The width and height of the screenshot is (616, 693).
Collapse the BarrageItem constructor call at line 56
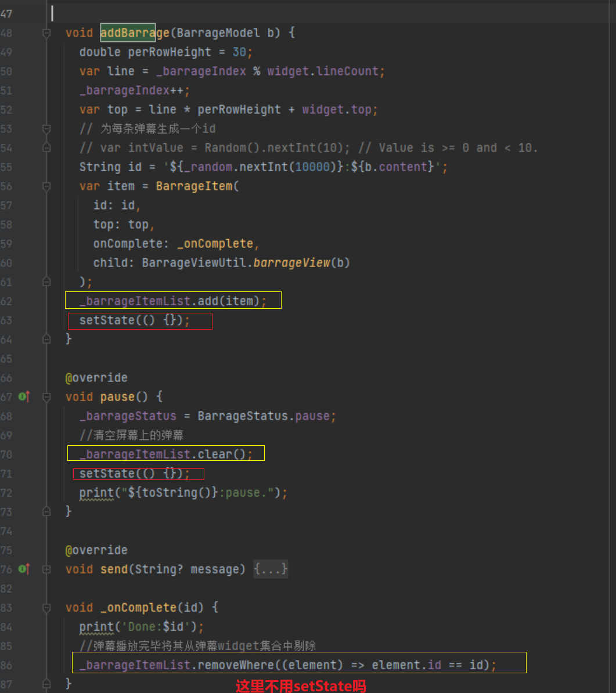coord(46,186)
